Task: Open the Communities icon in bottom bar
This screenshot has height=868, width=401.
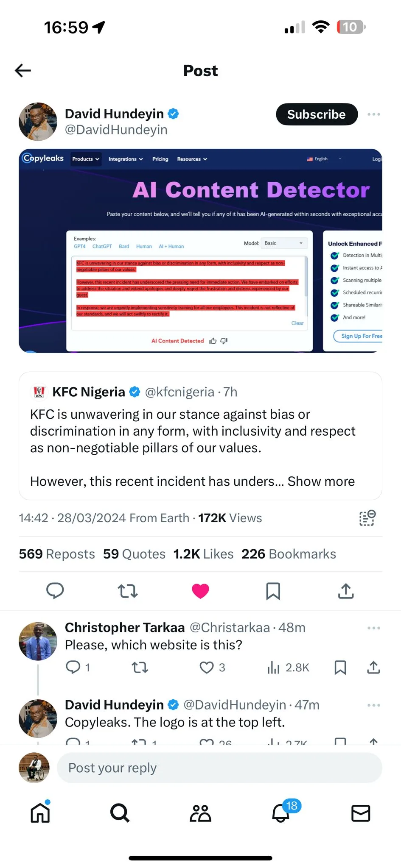Action: [200, 813]
